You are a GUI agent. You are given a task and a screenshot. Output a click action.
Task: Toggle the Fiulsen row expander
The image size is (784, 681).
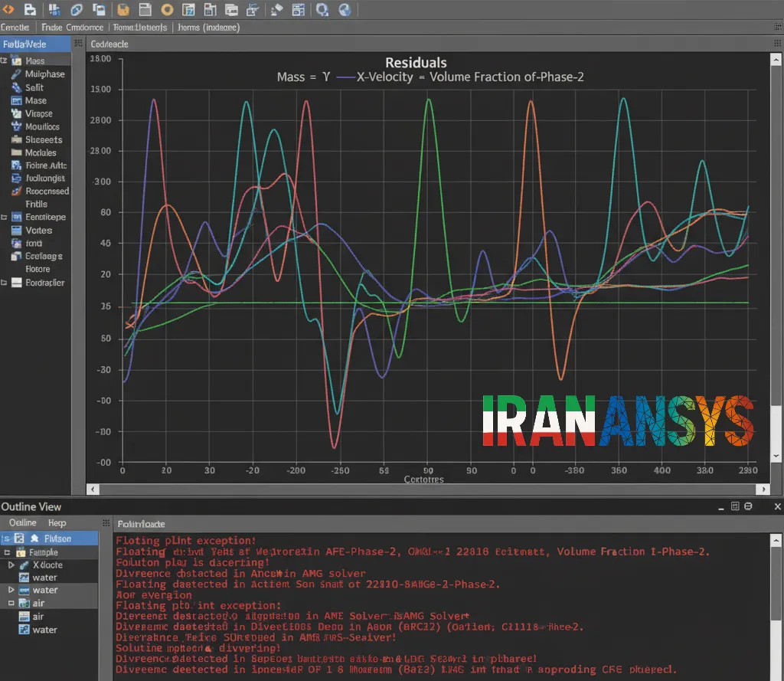click(6, 539)
